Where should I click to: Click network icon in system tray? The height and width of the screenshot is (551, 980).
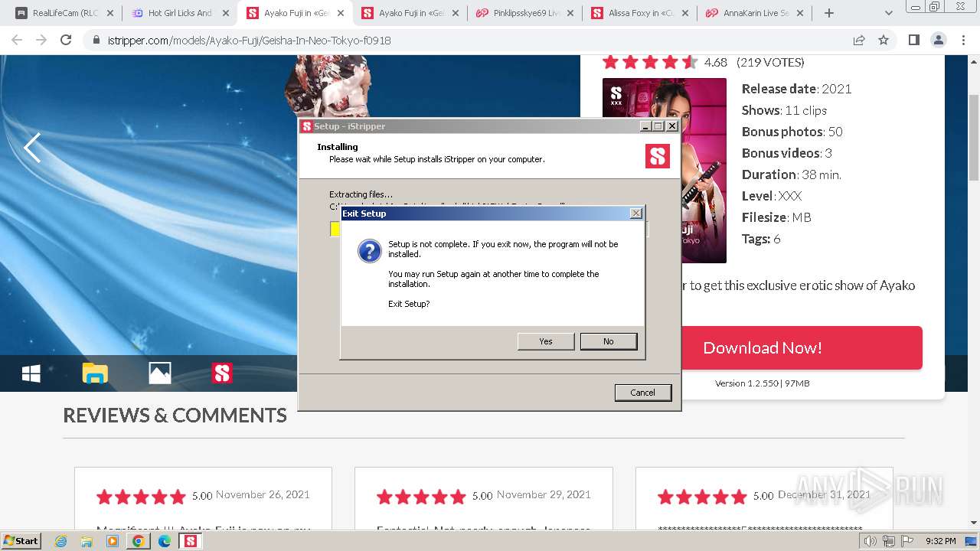point(889,541)
